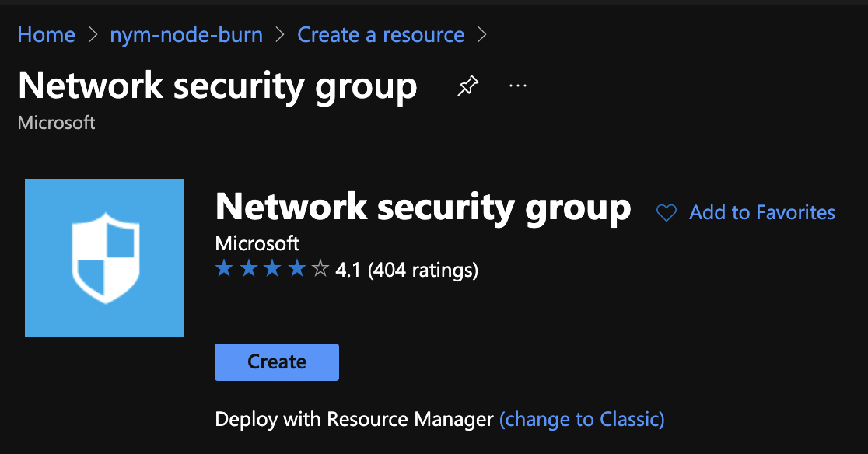The width and height of the screenshot is (868, 454).
Task: Select the chevron after Create a resource
Action: [x=482, y=35]
